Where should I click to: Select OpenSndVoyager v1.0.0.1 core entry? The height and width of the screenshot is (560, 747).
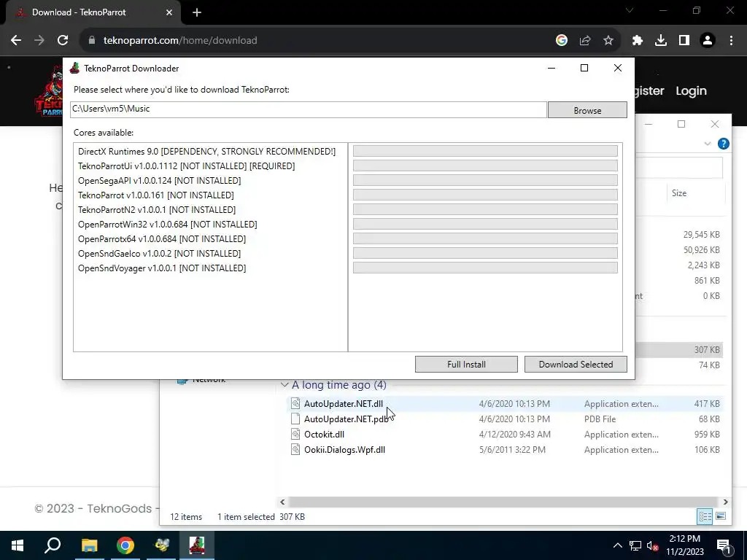click(x=162, y=268)
